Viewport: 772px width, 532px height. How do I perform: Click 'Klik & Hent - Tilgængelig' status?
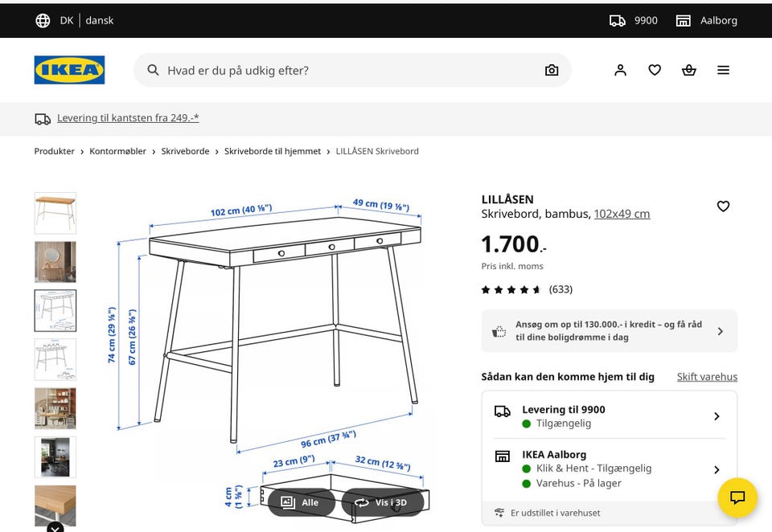click(x=593, y=469)
